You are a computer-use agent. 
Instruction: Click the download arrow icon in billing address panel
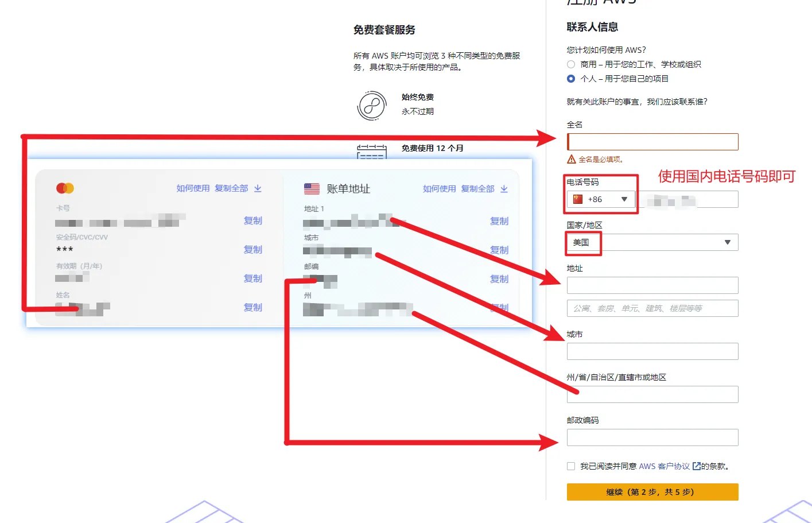504,189
